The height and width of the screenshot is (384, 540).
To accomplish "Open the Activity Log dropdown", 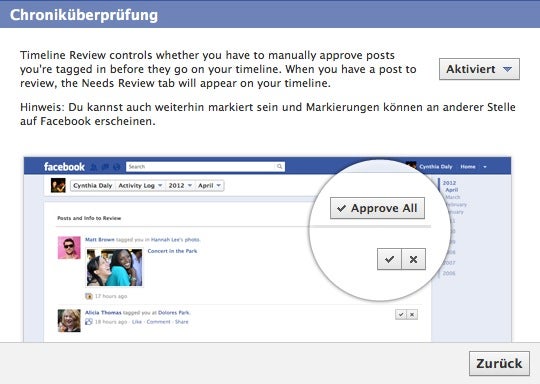I will point(140,185).
